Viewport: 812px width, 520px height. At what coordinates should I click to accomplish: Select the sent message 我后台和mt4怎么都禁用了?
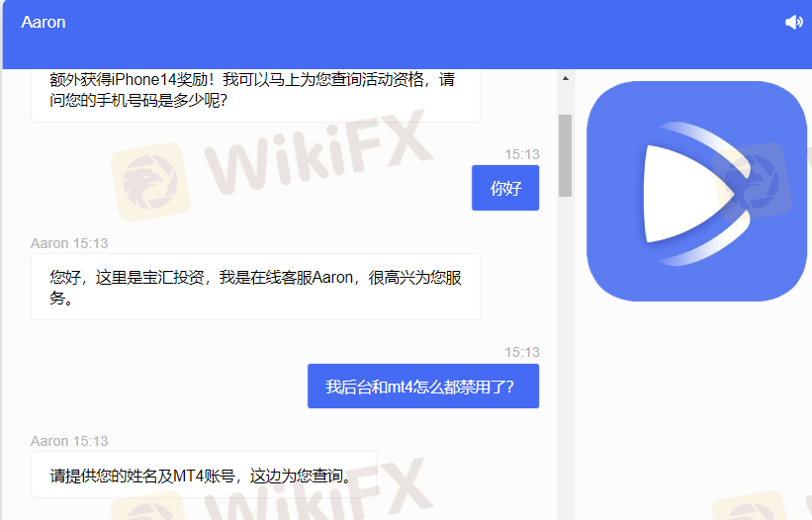(423, 386)
